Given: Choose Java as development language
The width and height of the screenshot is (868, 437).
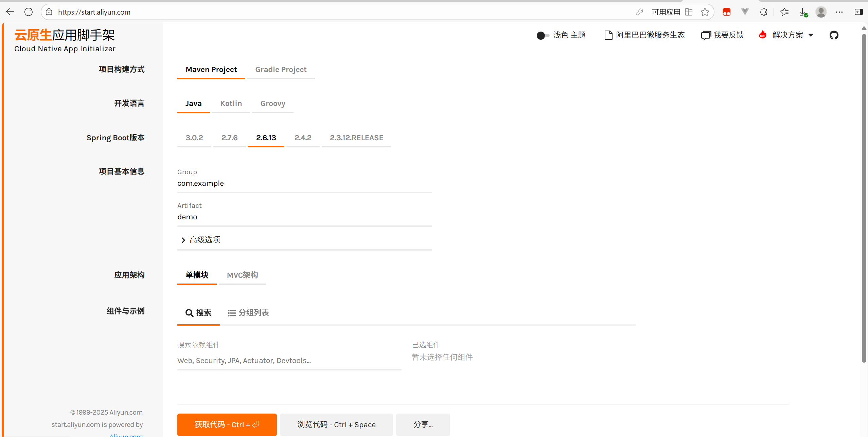Looking at the screenshot, I should point(193,104).
